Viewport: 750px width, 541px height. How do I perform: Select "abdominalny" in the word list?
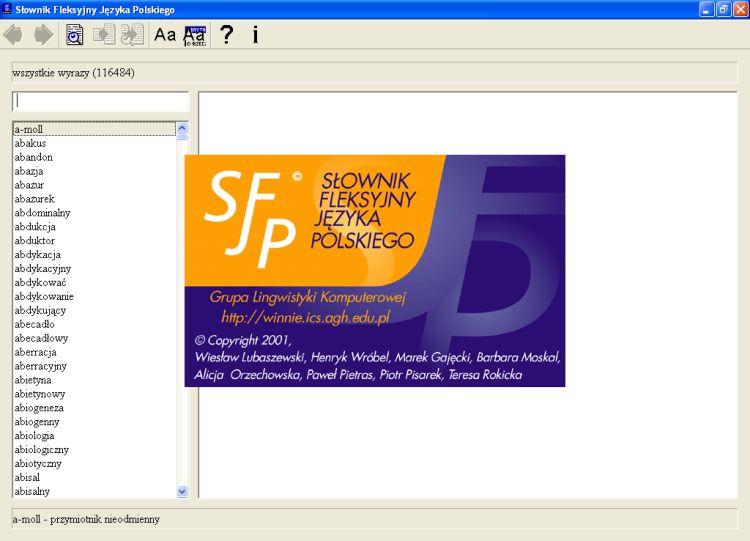[x=94, y=212]
